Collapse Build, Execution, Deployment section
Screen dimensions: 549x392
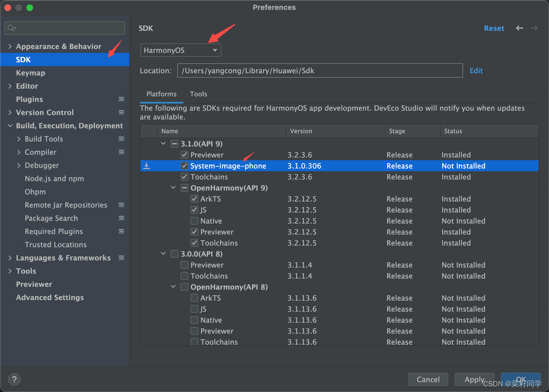tap(10, 126)
